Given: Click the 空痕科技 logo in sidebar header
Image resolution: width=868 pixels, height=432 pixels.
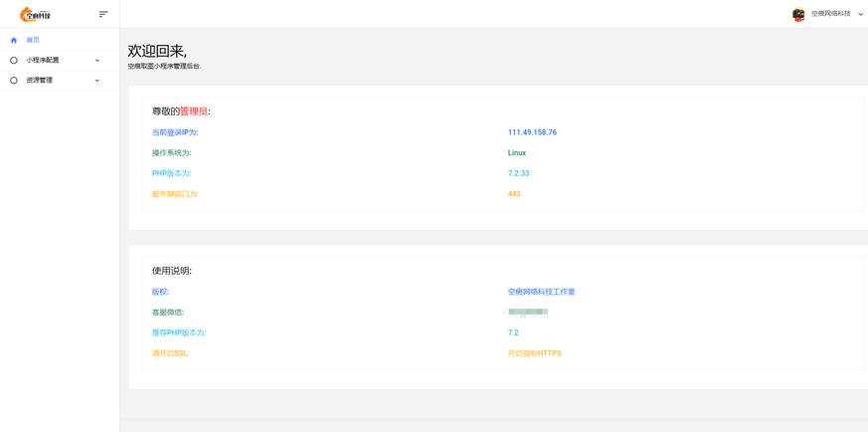Looking at the screenshot, I should 36,14.
